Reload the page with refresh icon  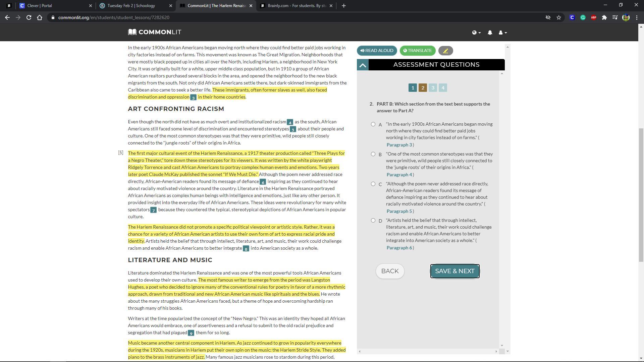click(29, 17)
